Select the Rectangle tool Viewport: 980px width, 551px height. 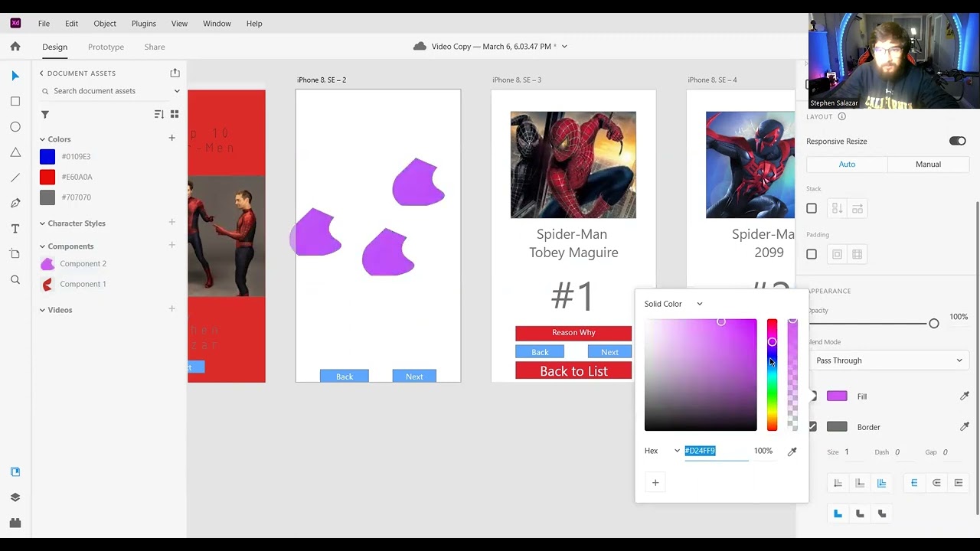pos(15,101)
